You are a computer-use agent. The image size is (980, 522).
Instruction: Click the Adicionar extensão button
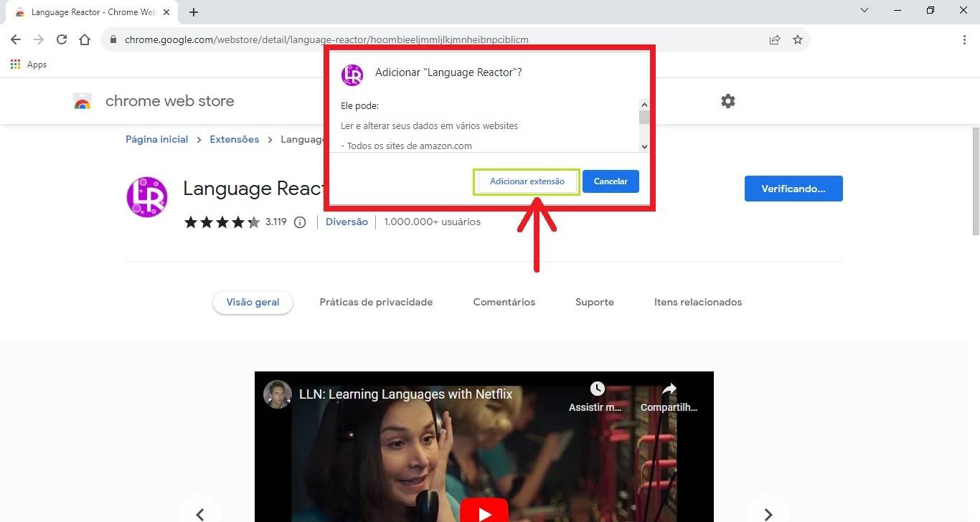527,181
